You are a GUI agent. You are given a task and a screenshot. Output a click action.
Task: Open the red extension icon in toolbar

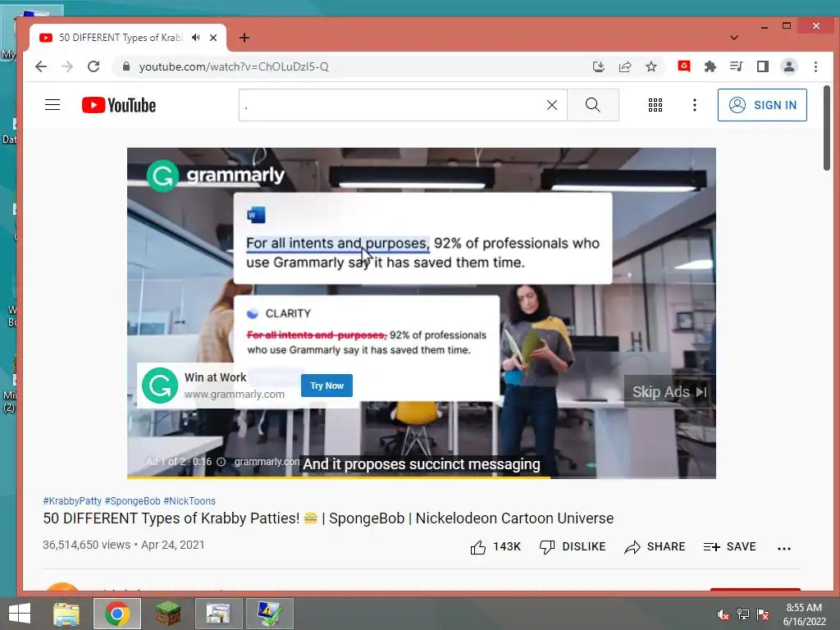click(x=683, y=66)
